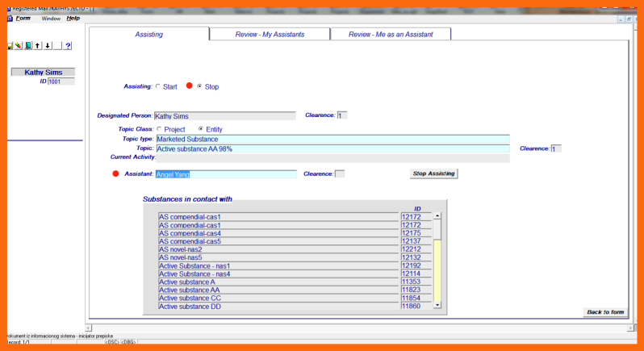Screen dimensions: 644x351
Task: Click the exit door toolbar icon
Action: 28,46
